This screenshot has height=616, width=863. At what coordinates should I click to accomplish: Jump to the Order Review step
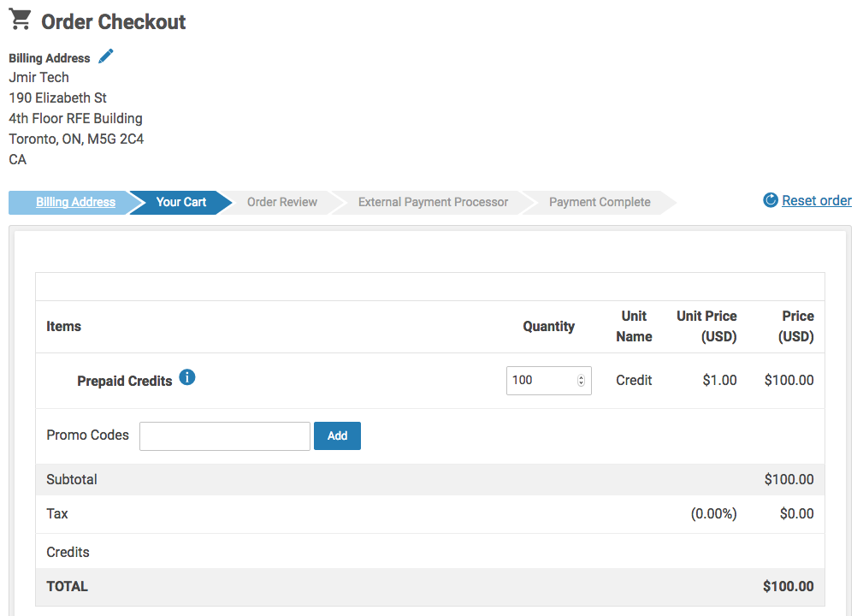(x=281, y=203)
